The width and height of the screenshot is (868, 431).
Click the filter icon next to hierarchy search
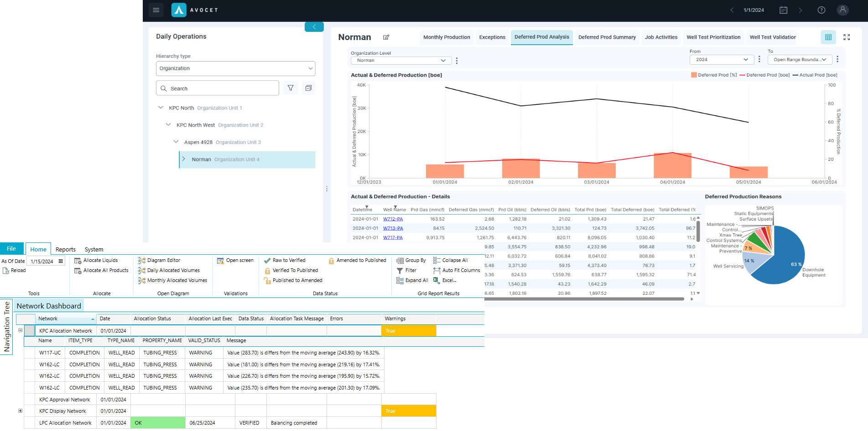coord(291,88)
